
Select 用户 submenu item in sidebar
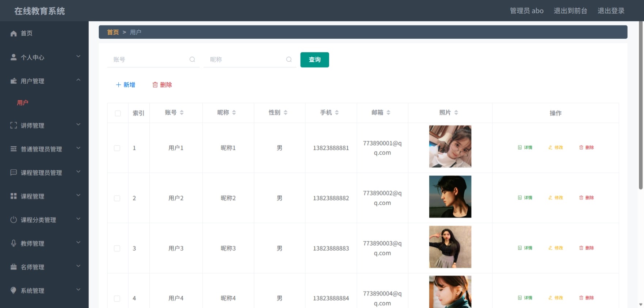coord(23,103)
